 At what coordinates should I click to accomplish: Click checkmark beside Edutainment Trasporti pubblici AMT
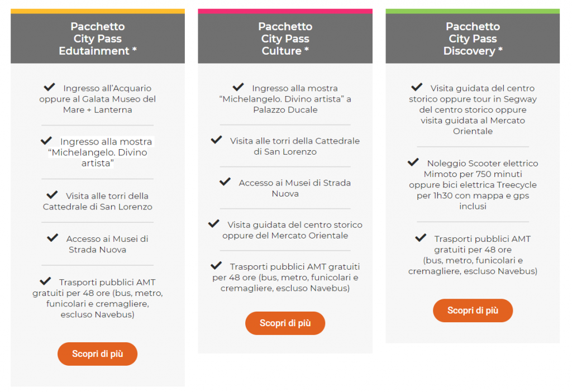coord(46,281)
